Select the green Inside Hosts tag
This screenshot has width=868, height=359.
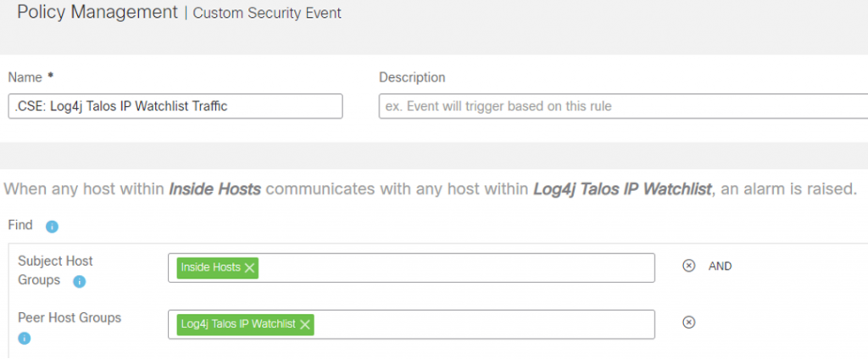[x=210, y=267]
